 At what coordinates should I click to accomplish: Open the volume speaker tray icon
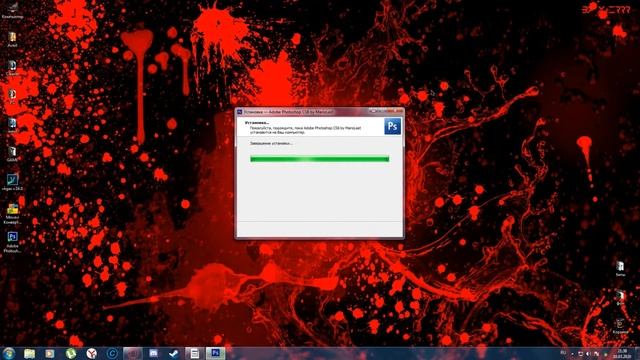(588, 354)
